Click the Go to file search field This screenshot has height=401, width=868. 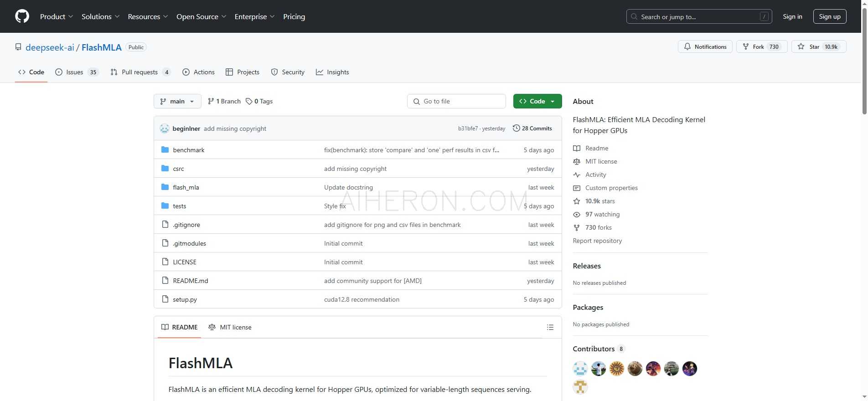pos(456,101)
